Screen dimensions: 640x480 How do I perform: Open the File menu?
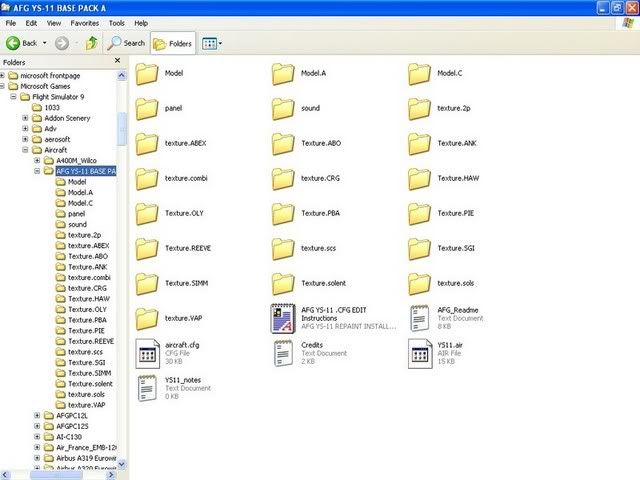coord(11,23)
